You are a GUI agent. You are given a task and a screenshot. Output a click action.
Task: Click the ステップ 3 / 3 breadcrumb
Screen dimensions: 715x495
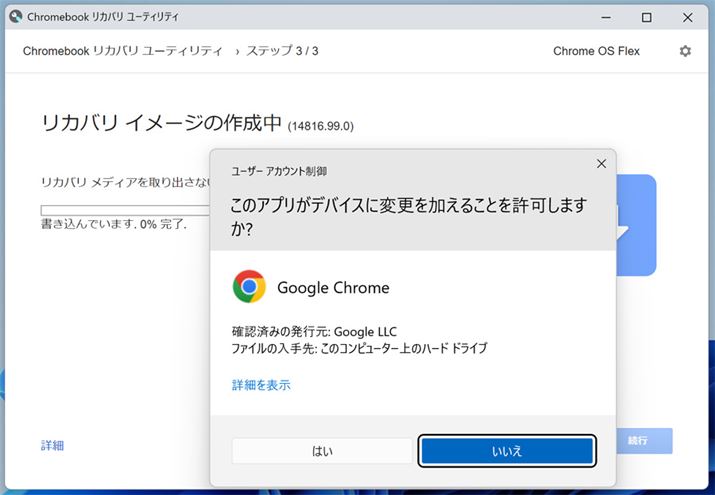point(283,51)
